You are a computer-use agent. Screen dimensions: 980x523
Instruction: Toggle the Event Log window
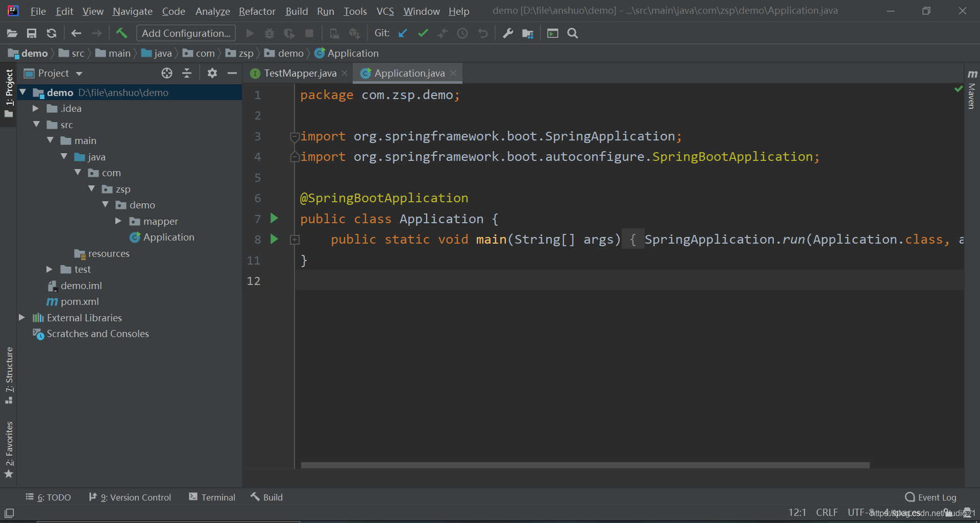[930, 497]
